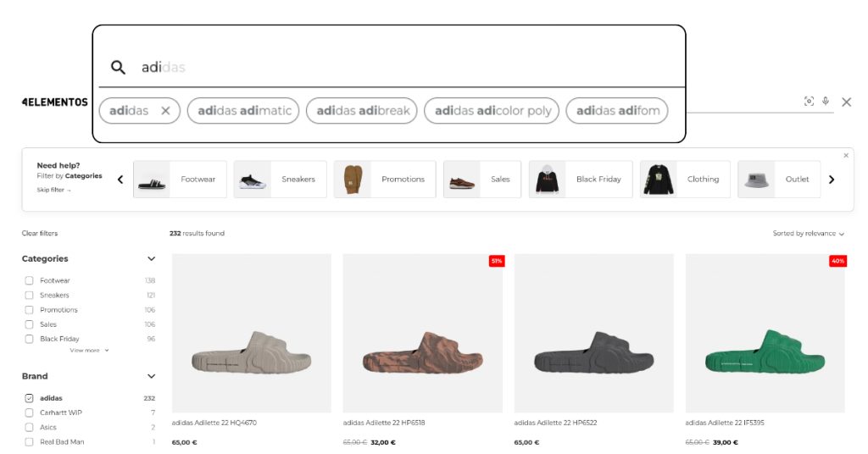Screen dimensions: 868x454
Task: Remove the adidas search chip
Action: (165, 111)
